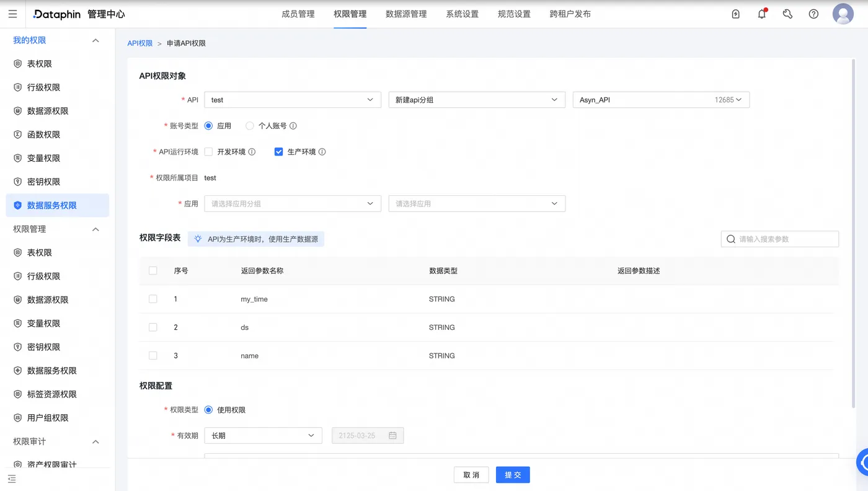The width and height of the screenshot is (868, 491).
Task: Collapse sidebar using bottom-left toggle icon
Action: 12,479
